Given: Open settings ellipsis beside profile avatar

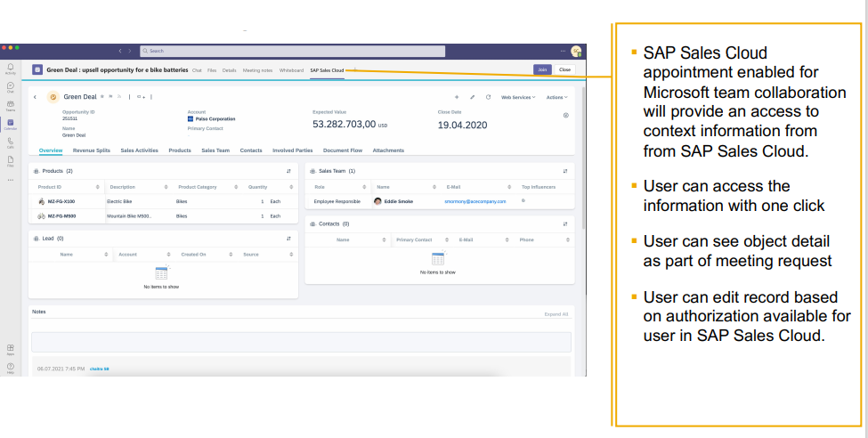Looking at the screenshot, I should coord(563,51).
